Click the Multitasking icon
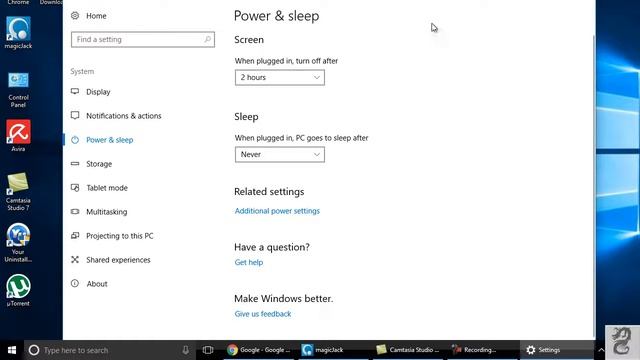Image resolution: width=640 pixels, height=360 pixels. [75, 211]
